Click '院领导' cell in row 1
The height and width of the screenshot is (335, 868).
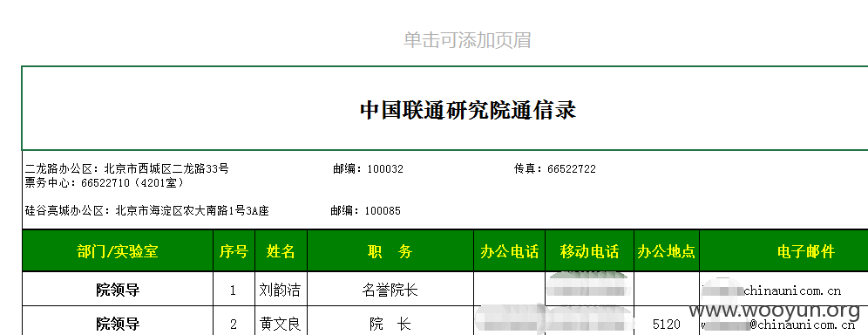pos(118,289)
